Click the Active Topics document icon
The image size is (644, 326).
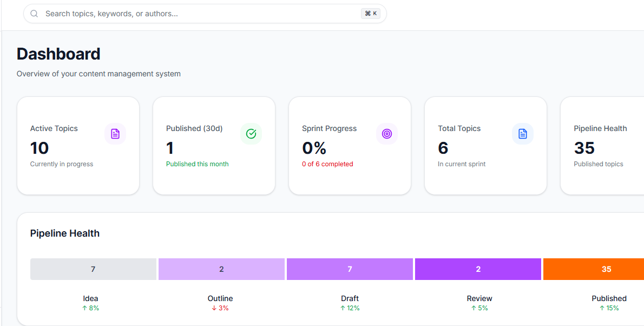(115, 133)
